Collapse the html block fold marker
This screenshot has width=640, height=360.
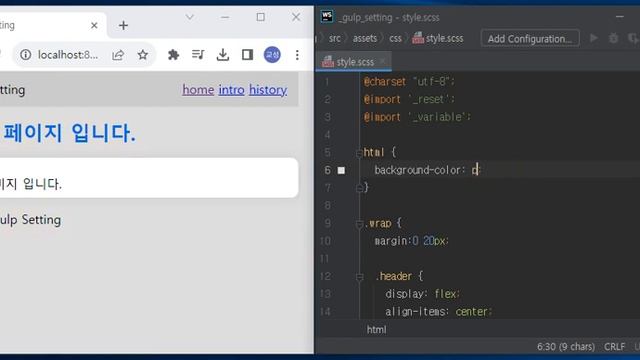tap(359, 153)
